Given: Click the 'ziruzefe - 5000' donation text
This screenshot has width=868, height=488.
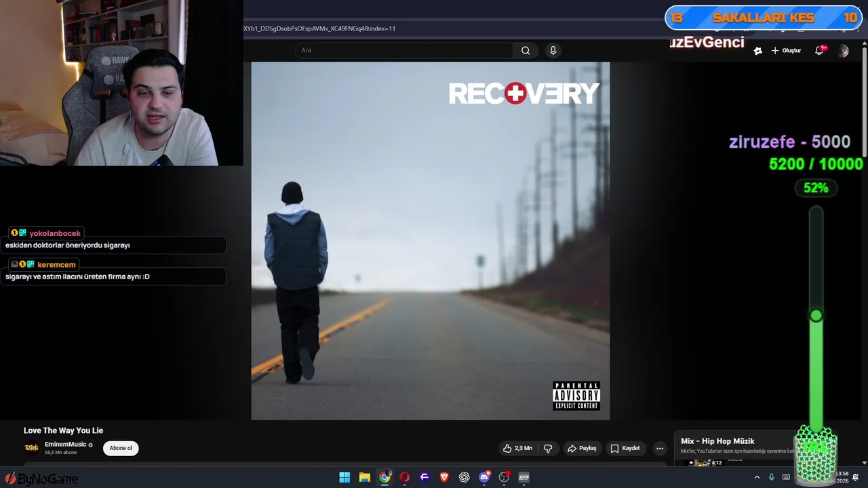Looking at the screenshot, I should click(789, 142).
